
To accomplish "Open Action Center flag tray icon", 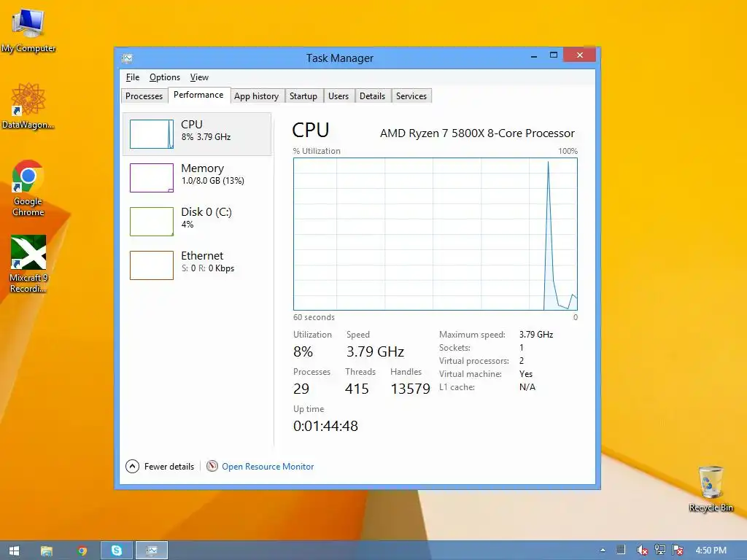I will pos(678,550).
